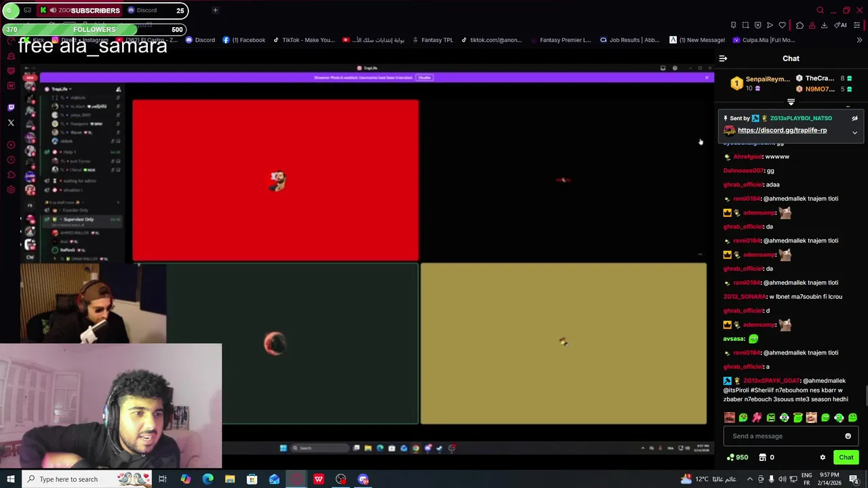Open the browser extensions cube icon
Image resolution: width=868 pixels, height=488 pixels.
(x=800, y=25)
